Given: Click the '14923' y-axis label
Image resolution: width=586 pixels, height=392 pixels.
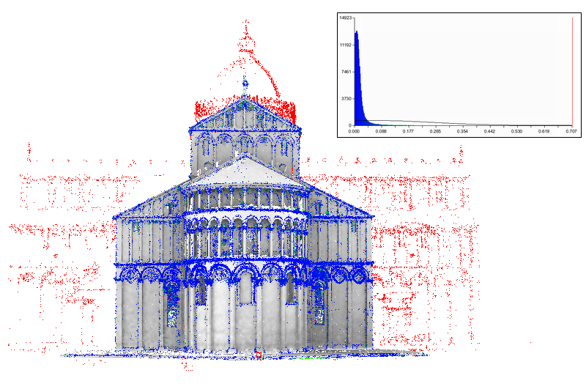Looking at the screenshot, I should (x=345, y=18).
